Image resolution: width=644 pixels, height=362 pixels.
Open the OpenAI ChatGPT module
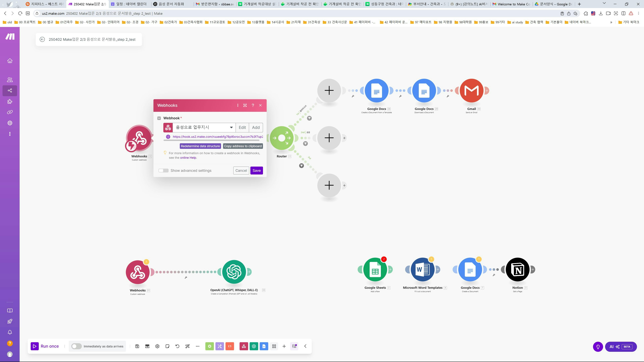pos(234,272)
